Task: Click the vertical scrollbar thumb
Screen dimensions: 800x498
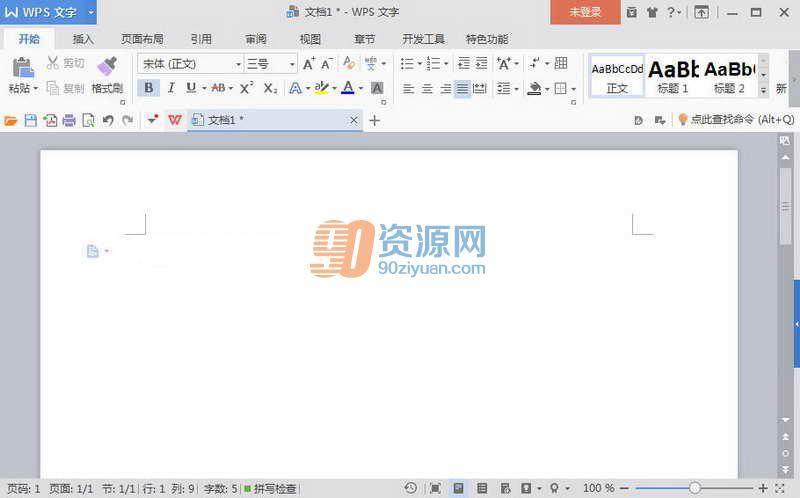Action: (785, 206)
